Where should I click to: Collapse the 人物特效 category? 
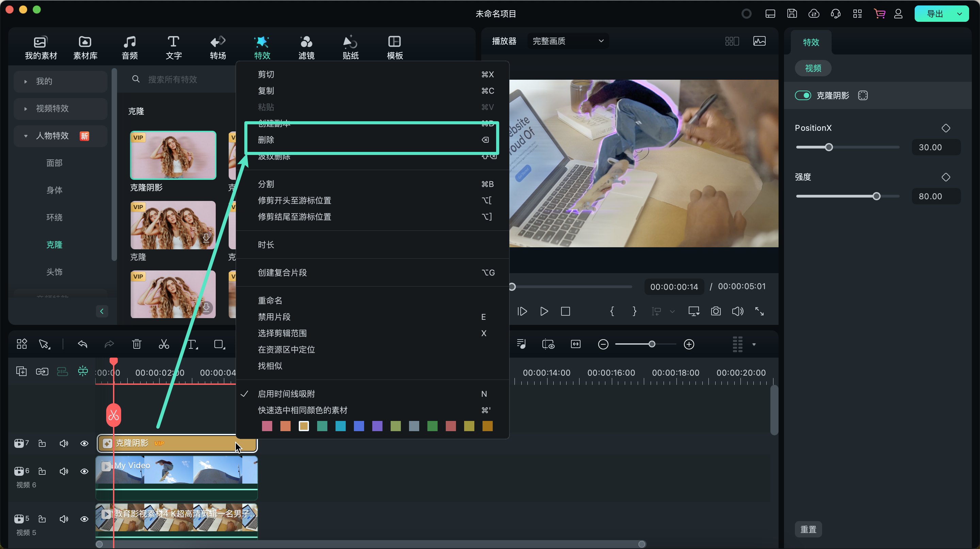[x=26, y=136]
